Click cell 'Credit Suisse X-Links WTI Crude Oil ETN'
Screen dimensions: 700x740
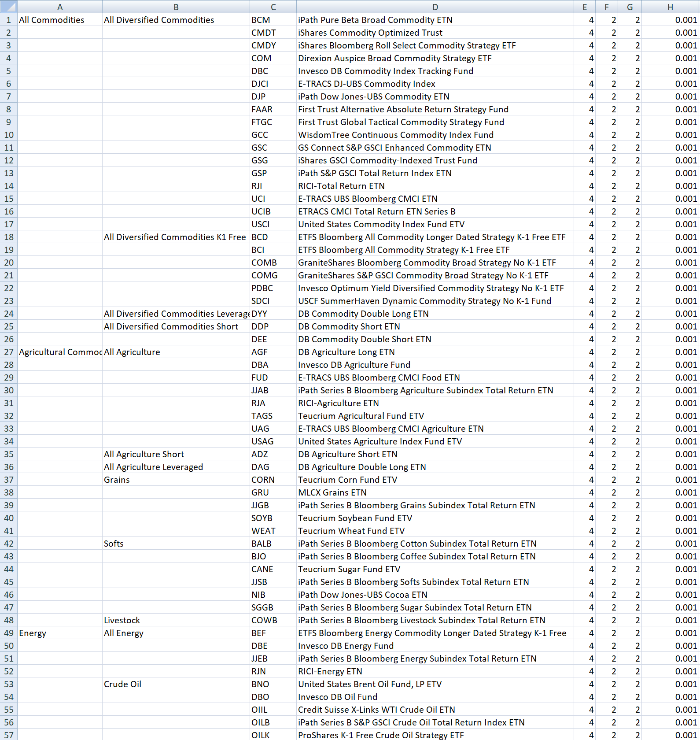point(435,710)
